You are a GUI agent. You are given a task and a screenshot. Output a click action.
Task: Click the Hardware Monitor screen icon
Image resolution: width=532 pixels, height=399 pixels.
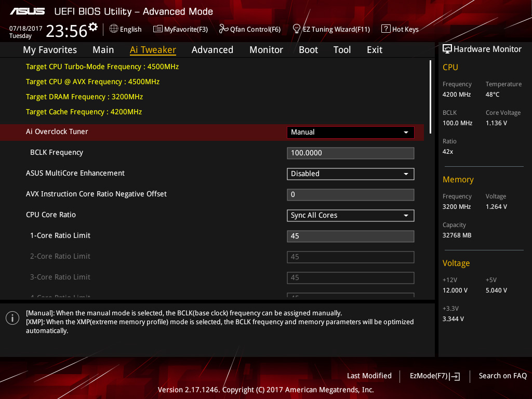tap(447, 49)
